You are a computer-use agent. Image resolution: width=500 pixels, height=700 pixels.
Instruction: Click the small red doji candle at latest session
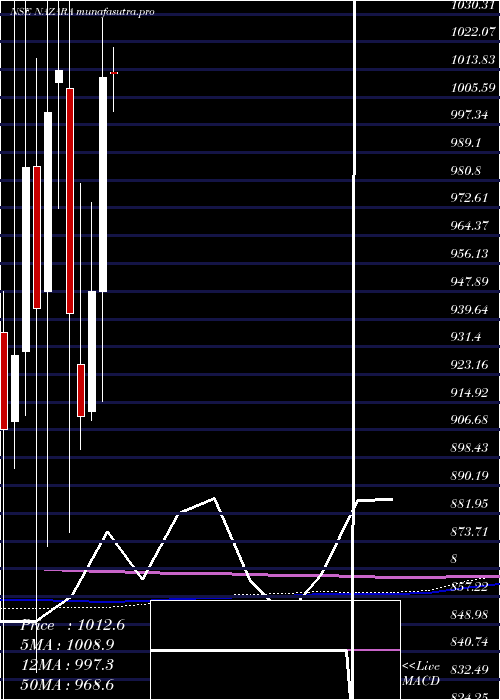pos(114,73)
